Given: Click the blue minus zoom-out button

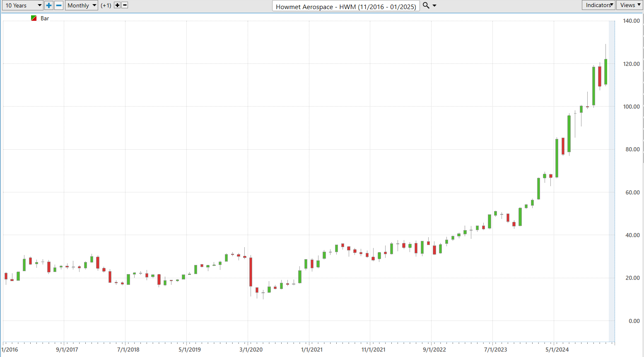Looking at the screenshot, I should 59,5.
